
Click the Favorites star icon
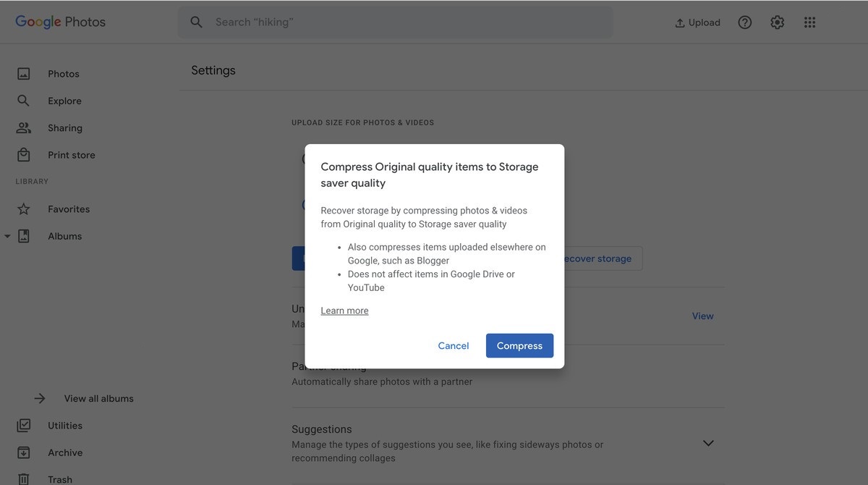click(x=24, y=209)
